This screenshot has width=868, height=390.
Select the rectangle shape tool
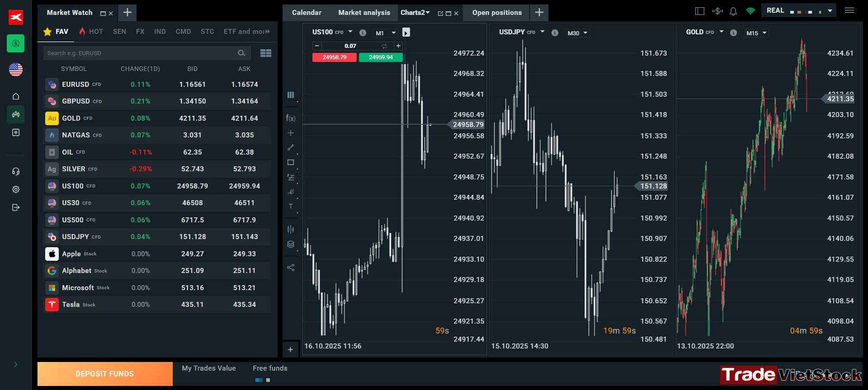[x=291, y=162]
